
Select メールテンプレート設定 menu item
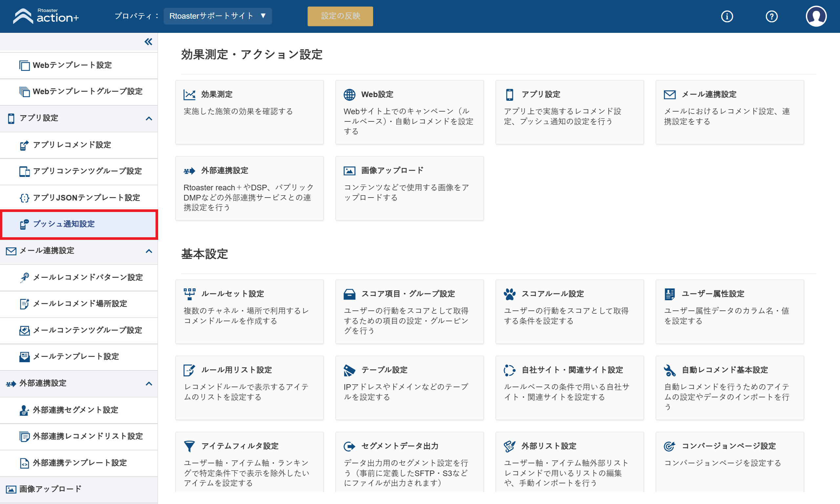point(79,357)
